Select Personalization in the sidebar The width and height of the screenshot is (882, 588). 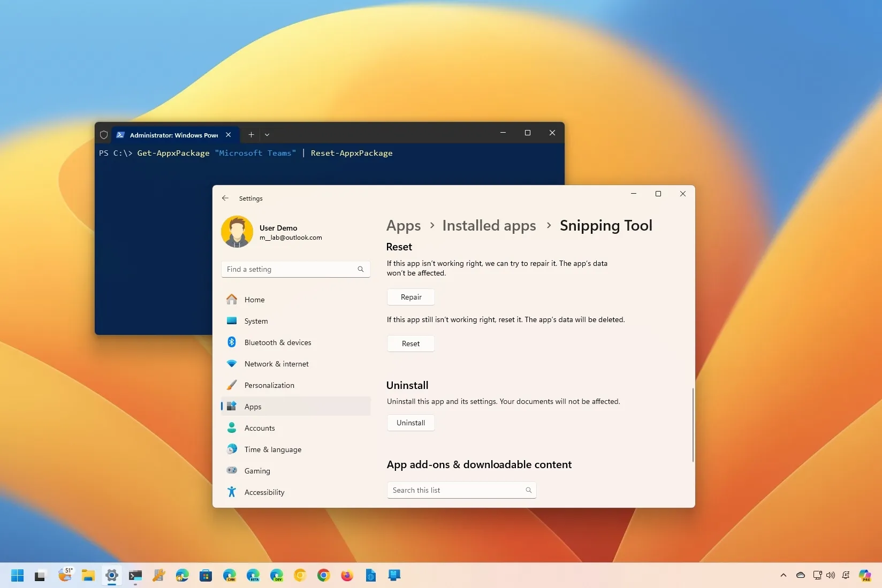(269, 385)
